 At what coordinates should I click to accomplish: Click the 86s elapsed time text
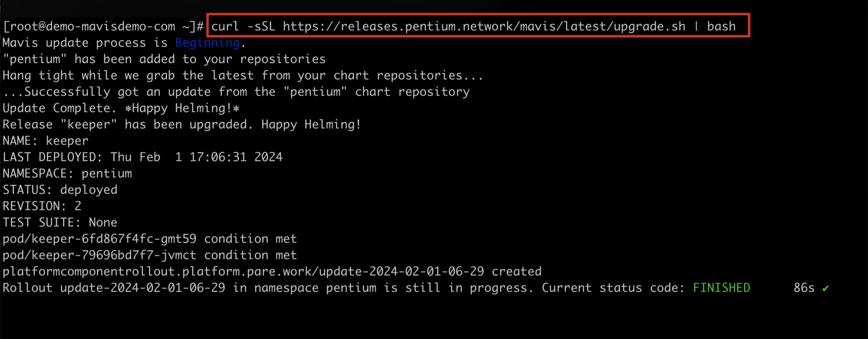tap(804, 288)
